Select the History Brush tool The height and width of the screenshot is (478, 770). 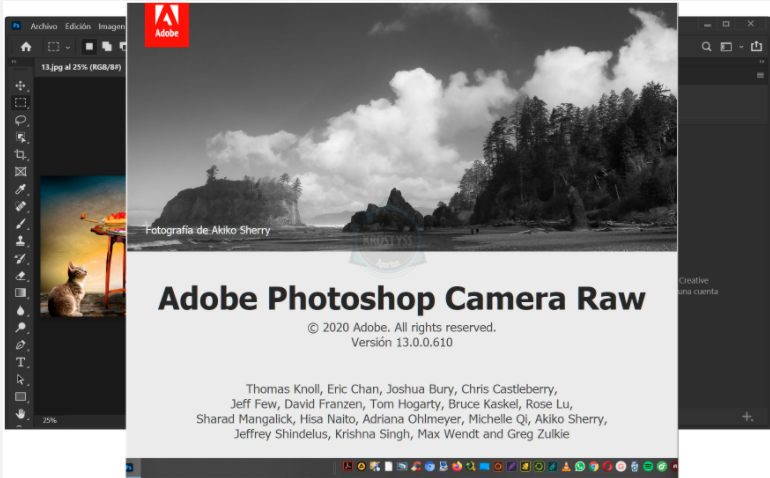(x=20, y=258)
